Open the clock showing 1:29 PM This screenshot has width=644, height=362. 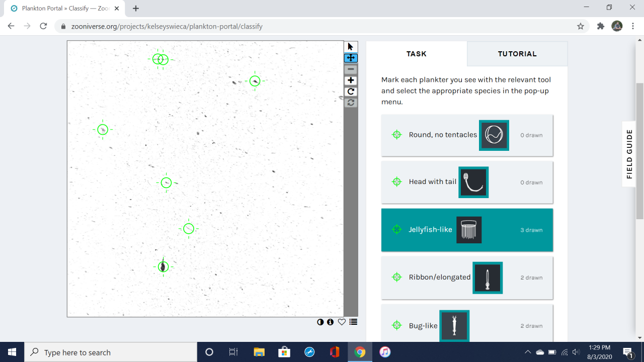coord(599,352)
